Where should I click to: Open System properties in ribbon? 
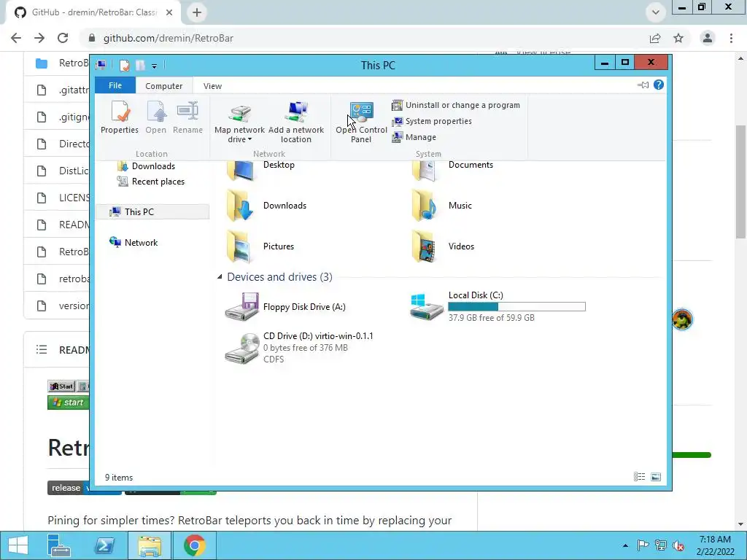pyautogui.click(x=432, y=122)
